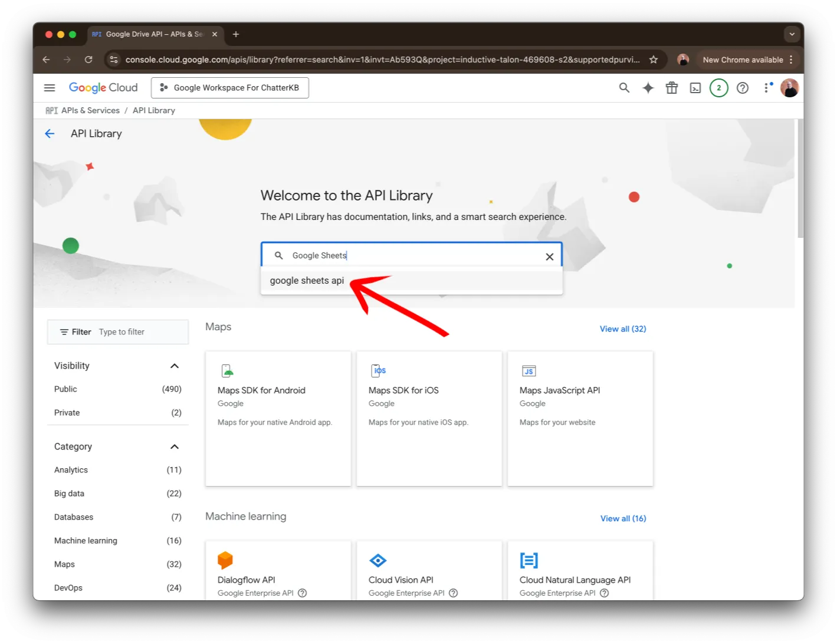Open help icon beside Natural Language Google Enterprise API
Viewport: 837px width, 644px height.
(604, 593)
